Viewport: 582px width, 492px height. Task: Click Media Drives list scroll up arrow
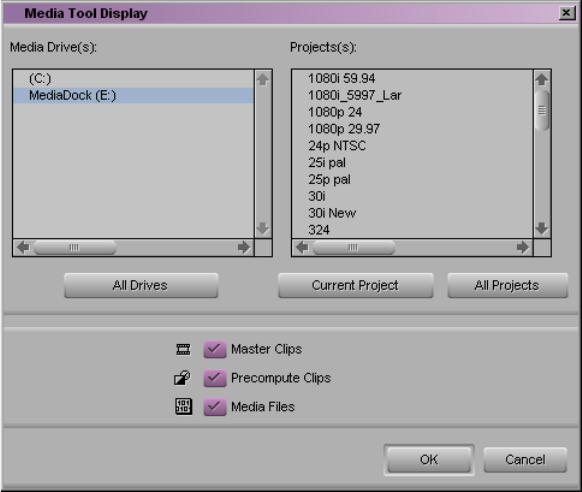(263, 79)
